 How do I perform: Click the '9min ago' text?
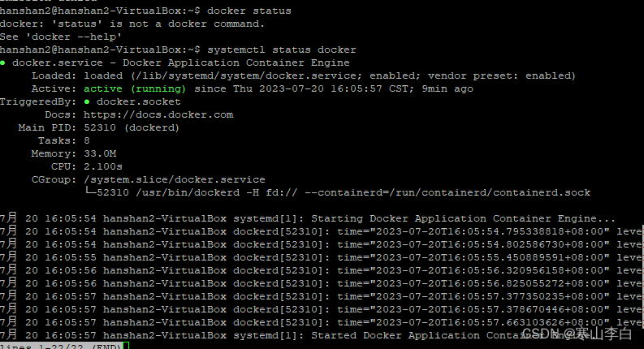447,88
